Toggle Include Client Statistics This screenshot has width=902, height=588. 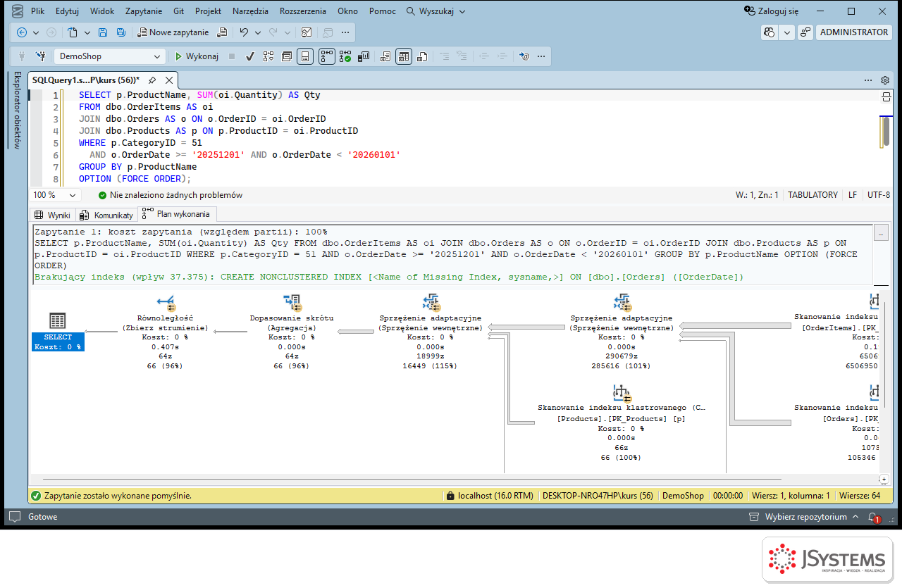point(364,56)
